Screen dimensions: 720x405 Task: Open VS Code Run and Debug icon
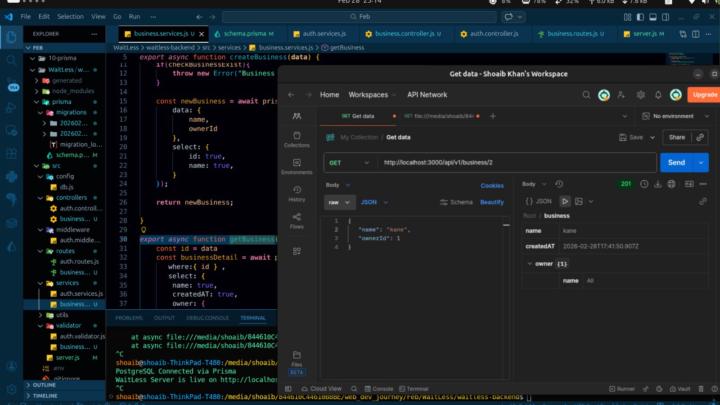(11, 107)
